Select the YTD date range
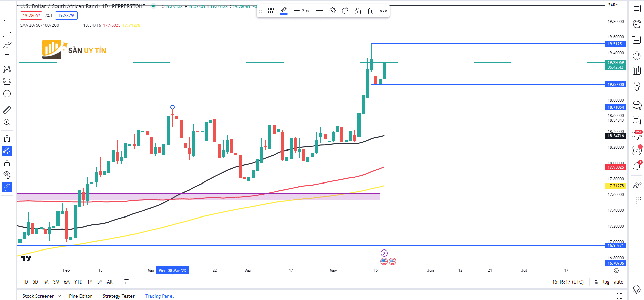The width and height of the screenshot is (644, 300). (78, 282)
